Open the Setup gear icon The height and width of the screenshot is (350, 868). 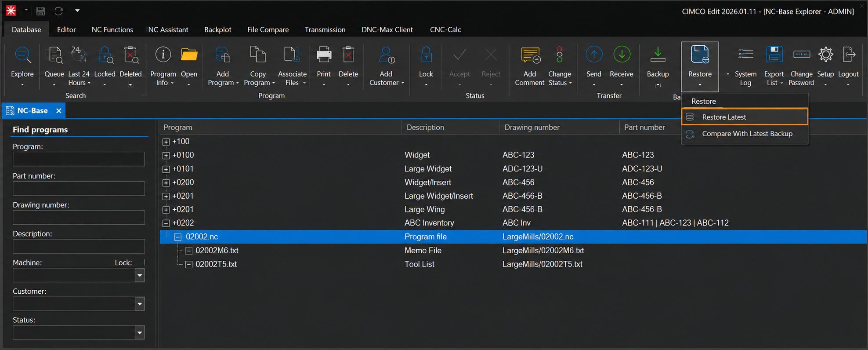(x=826, y=55)
